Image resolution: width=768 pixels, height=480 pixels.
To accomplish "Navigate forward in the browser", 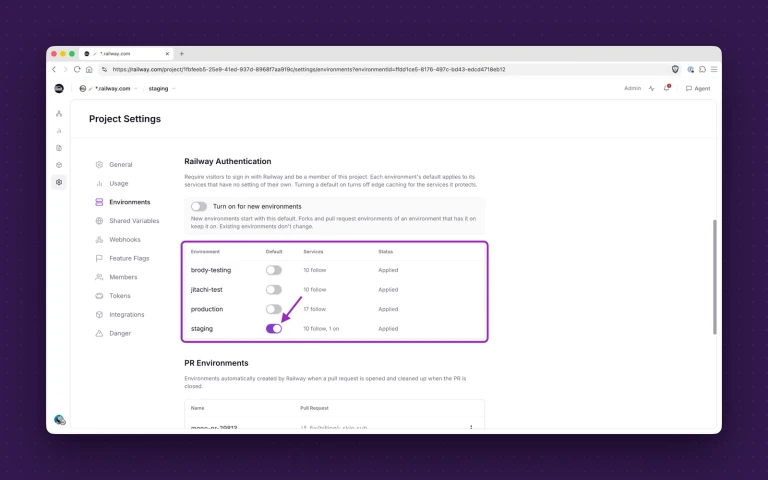I will [65, 70].
